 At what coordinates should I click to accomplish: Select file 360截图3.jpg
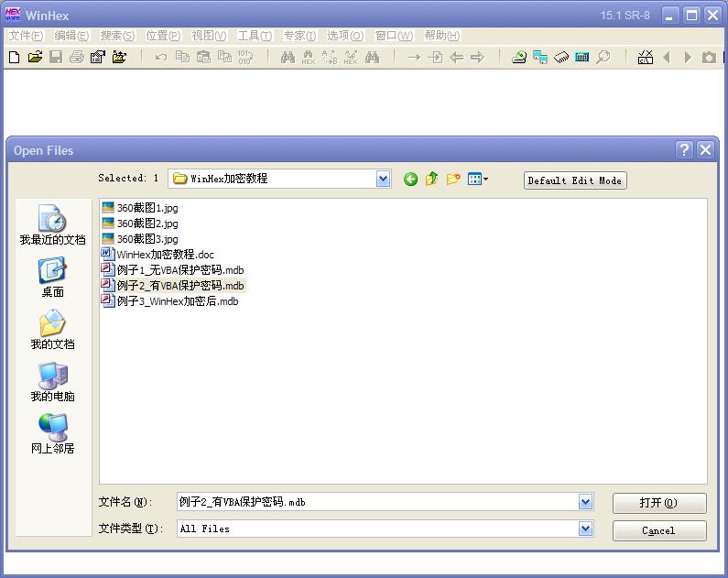(140, 239)
